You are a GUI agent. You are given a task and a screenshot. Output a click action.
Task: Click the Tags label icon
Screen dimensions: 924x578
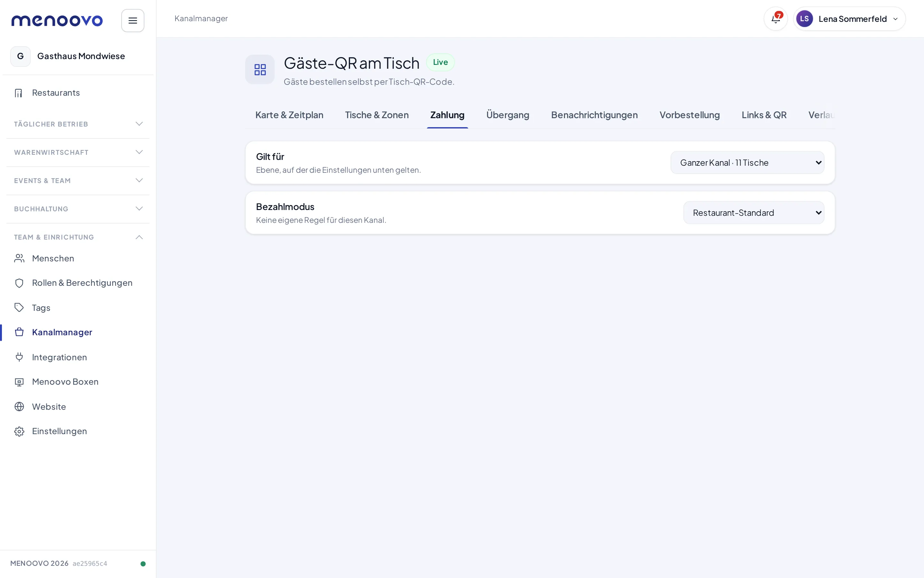(x=19, y=308)
